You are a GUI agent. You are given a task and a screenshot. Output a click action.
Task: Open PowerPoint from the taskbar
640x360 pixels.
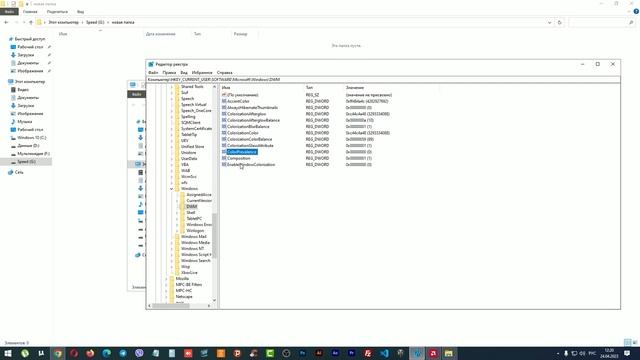237,353
